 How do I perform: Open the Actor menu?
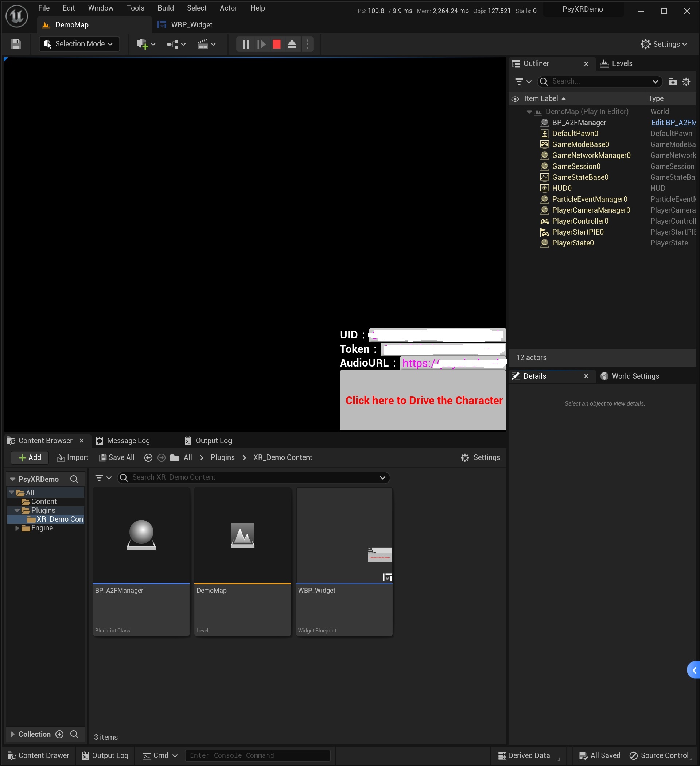[228, 8]
